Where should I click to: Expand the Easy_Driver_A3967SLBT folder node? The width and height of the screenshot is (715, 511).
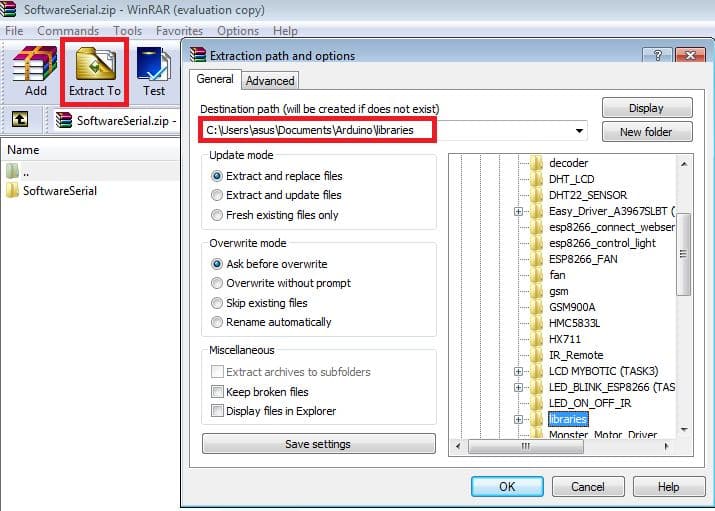[x=518, y=211]
